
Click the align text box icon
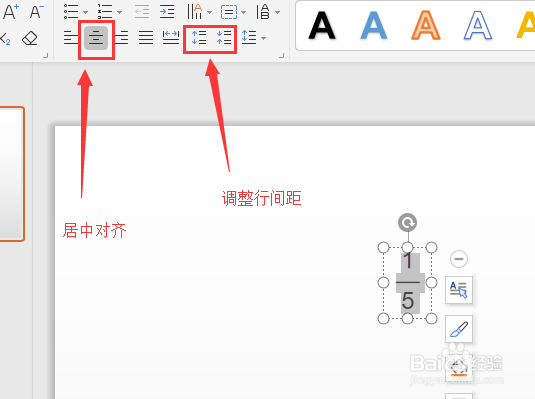(x=229, y=12)
